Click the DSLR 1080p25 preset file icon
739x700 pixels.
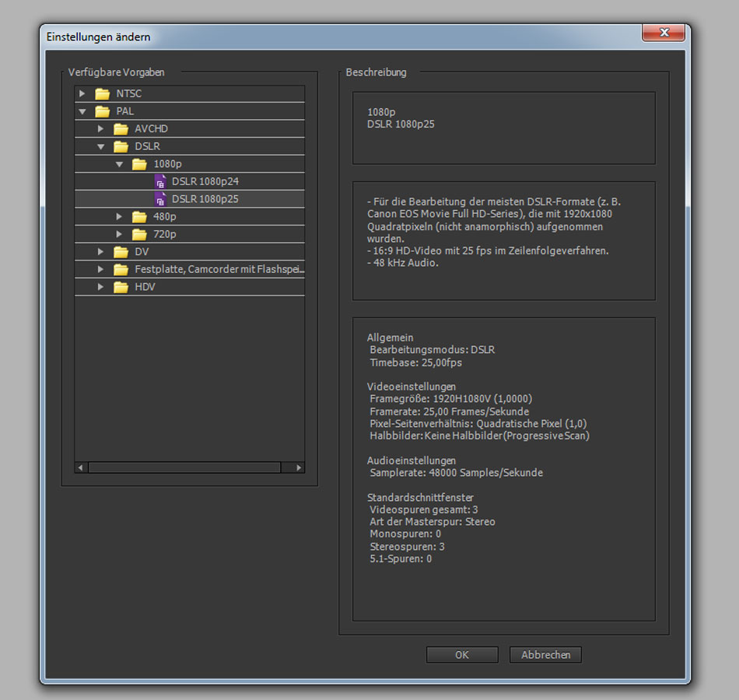[160, 199]
